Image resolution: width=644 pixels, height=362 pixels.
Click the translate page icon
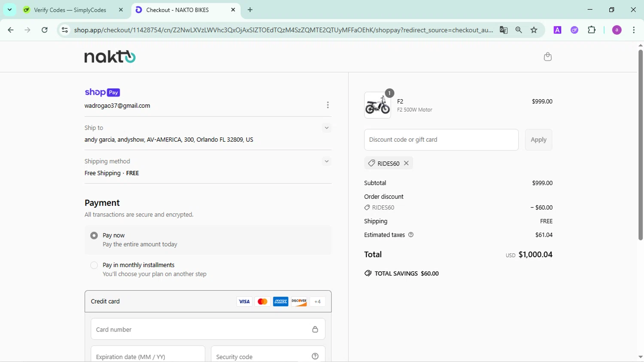click(504, 30)
